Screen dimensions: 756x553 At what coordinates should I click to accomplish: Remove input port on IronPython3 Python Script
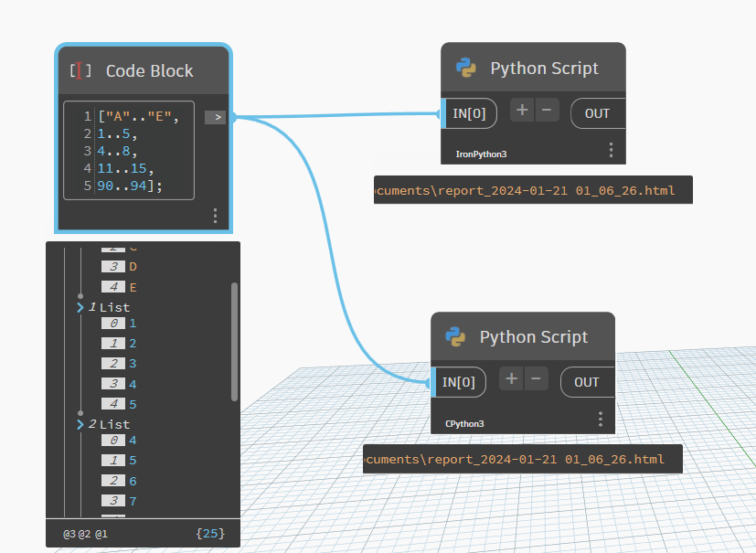coord(547,111)
